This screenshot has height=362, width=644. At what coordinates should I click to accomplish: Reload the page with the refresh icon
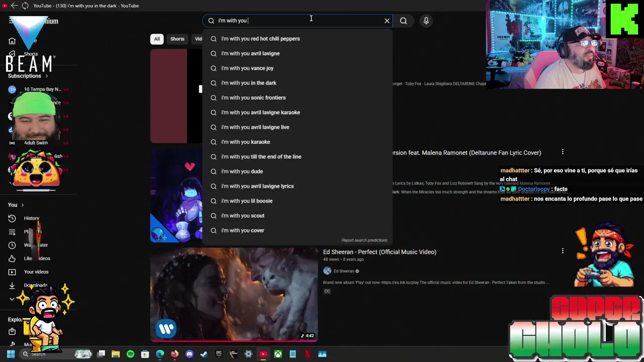point(25,6)
